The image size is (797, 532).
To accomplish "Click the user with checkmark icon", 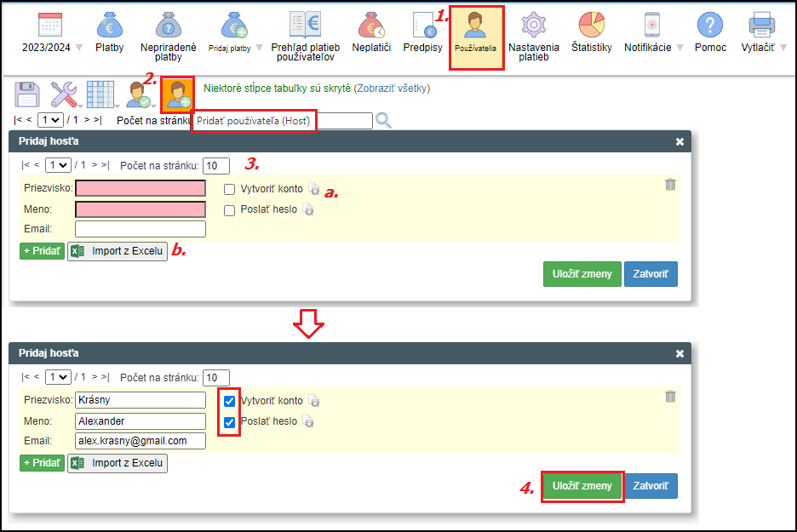I will [139, 95].
